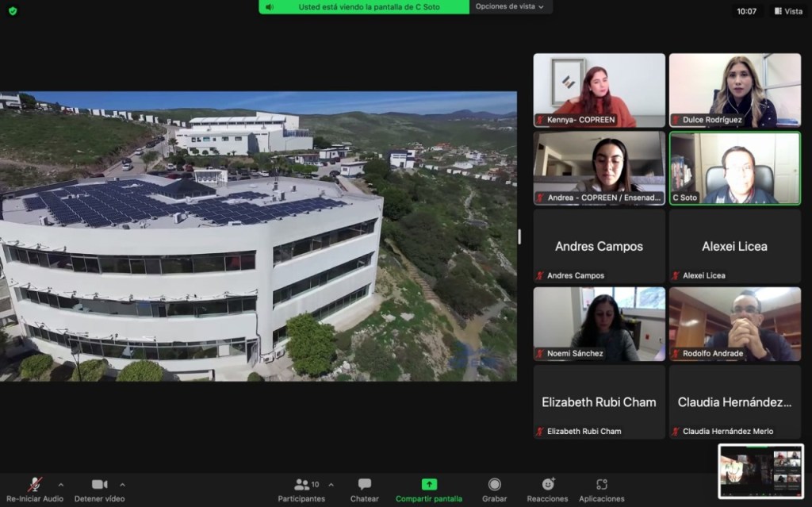Screen dimensions: 812x507
Task: Select the Andres Campos participant tile
Action: 599,246
